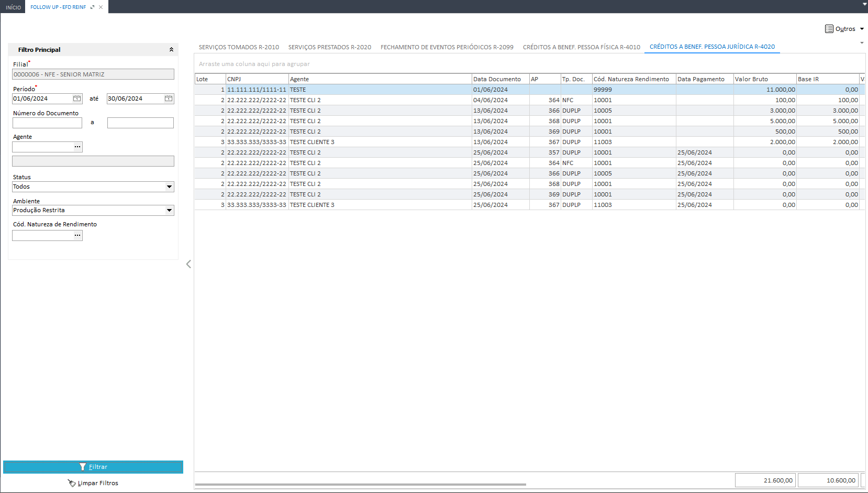The image size is (868, 493).
Task: Click the AP 357 cell
Action: (x=545, y=152)
